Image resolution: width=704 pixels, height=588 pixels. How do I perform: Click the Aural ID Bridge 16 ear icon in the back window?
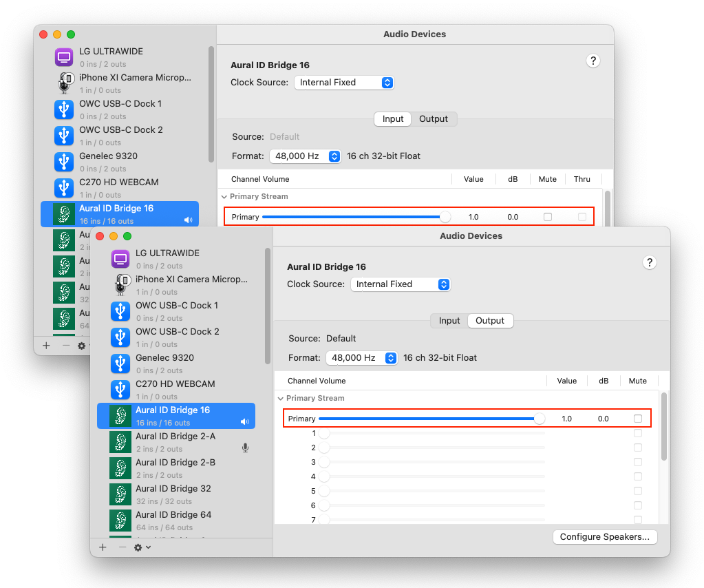(64, 214)
